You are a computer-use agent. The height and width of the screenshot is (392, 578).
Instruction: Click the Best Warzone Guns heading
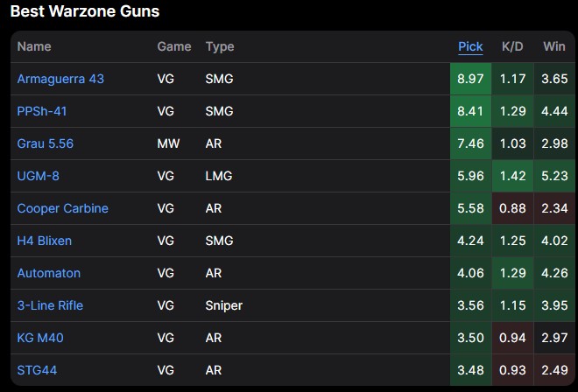point(85,12)
